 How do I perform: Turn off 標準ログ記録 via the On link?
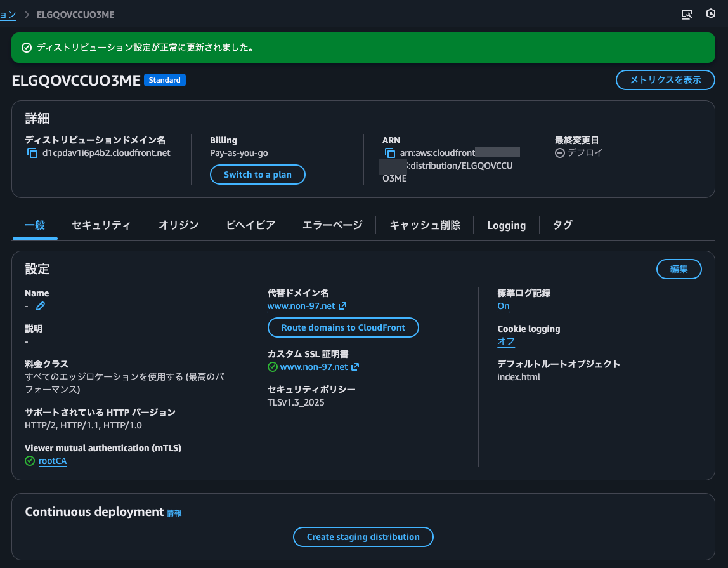pos(503,306)
